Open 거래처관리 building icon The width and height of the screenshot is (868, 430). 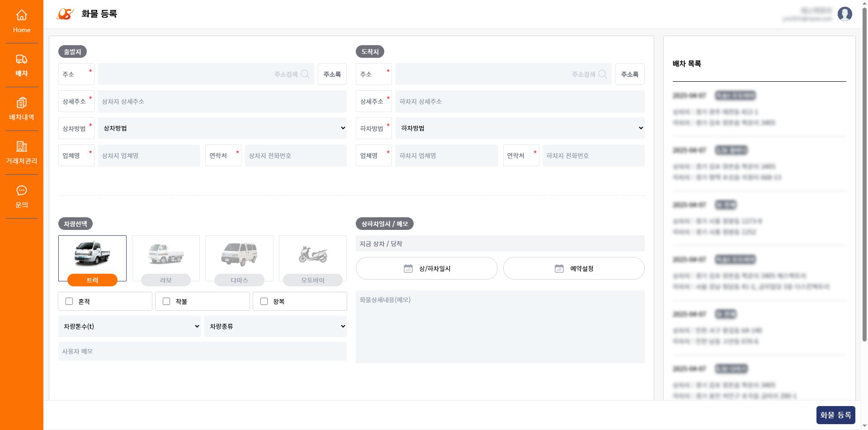click(x=21, y=147)
